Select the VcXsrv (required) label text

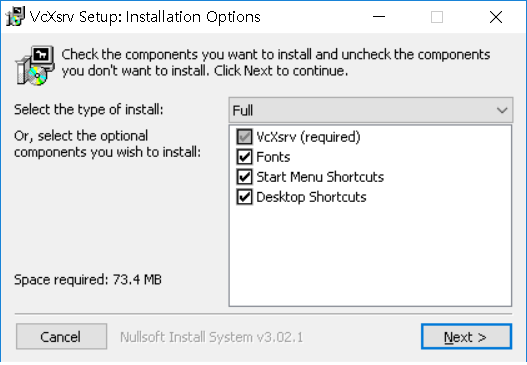coord(308,137)
